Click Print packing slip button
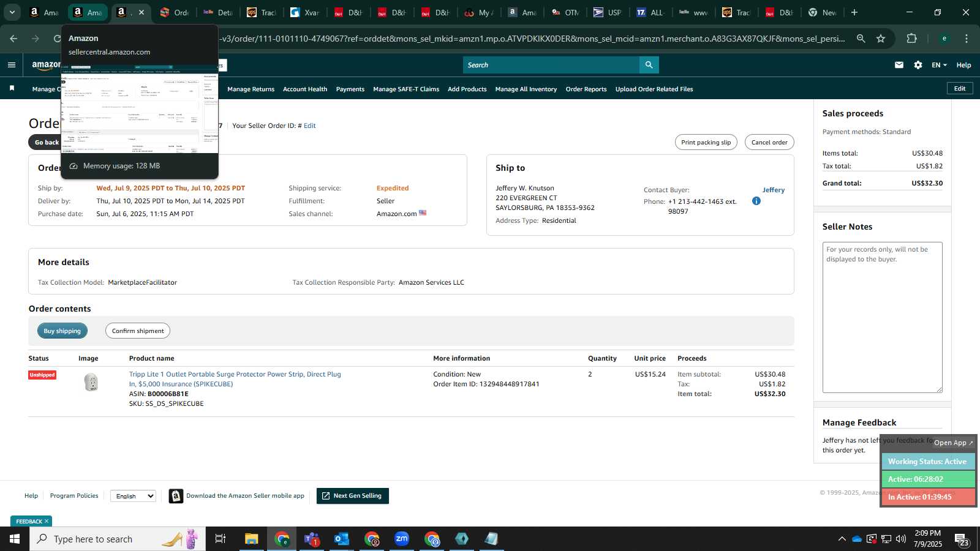Viewport: 980px width, 551px height. [706, 142]
